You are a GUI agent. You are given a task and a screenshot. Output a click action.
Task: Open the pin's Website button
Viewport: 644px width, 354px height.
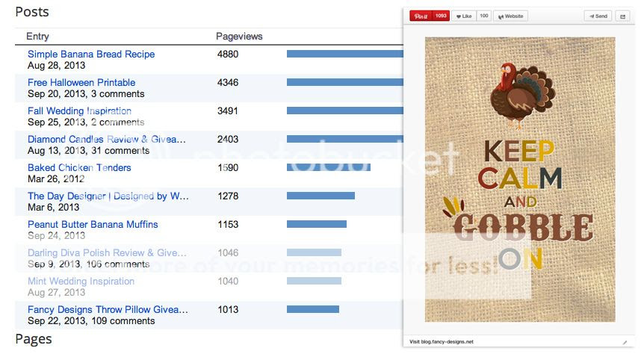[x=510, y=16]
